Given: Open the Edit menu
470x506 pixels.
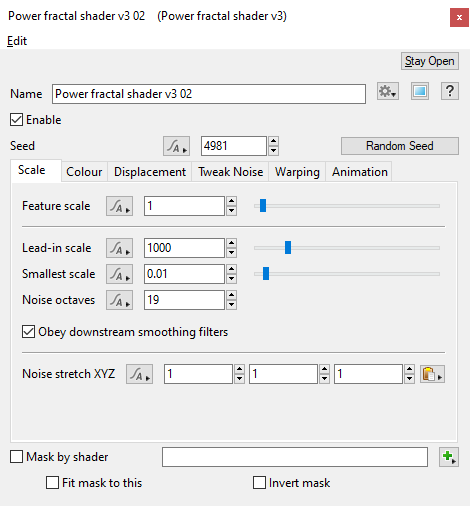Looking at the screenshot, I should [x=17, y=41].
